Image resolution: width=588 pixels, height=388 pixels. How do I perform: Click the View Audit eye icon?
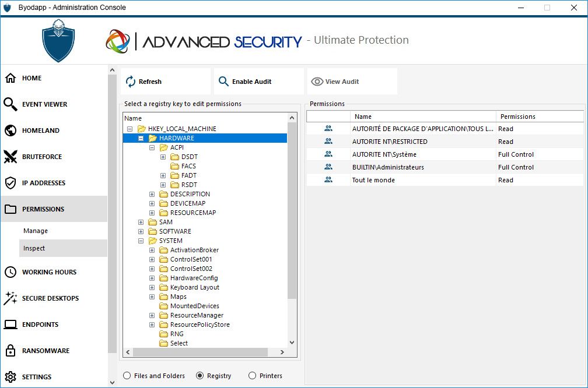[x=317, y=82]
